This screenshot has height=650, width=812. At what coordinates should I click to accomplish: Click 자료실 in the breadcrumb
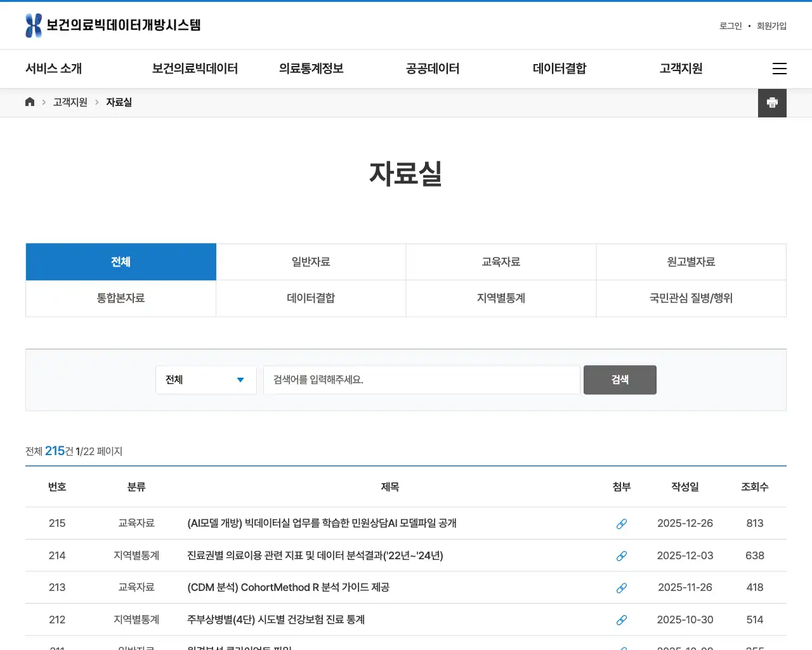119,102
